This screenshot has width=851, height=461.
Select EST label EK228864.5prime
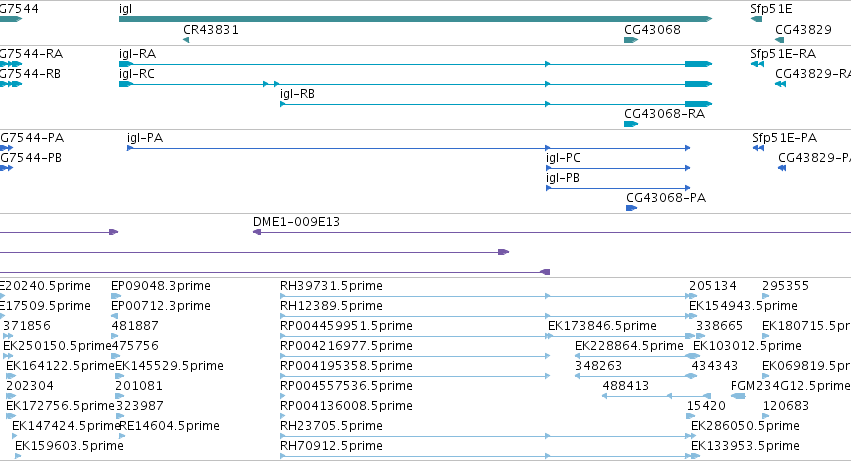(630, 346)
